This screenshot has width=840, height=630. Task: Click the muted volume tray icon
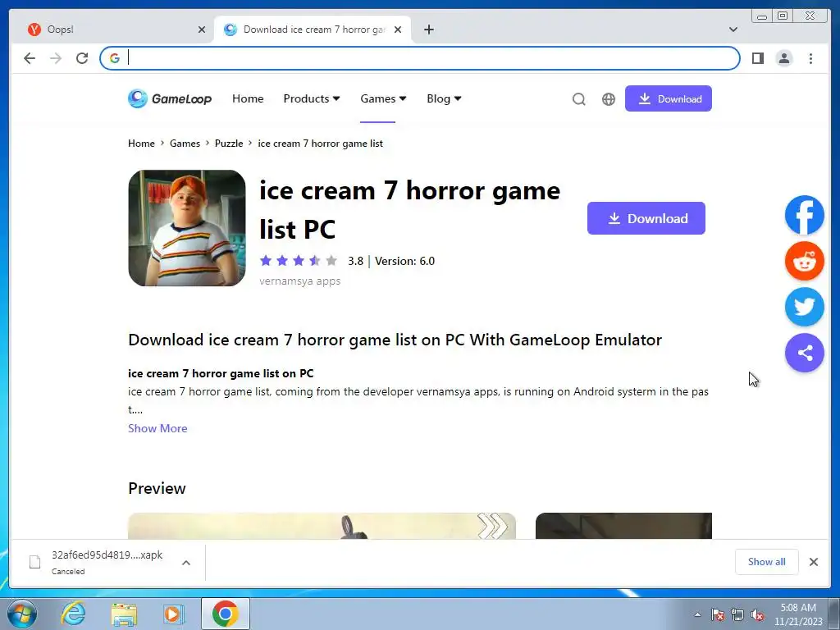757,614
